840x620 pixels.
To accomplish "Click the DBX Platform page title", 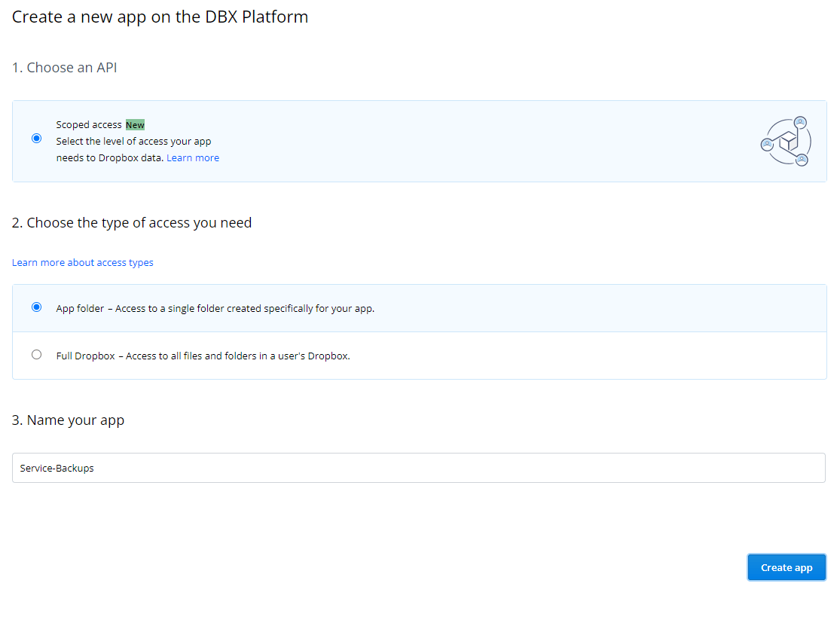I will click(160, 17).
